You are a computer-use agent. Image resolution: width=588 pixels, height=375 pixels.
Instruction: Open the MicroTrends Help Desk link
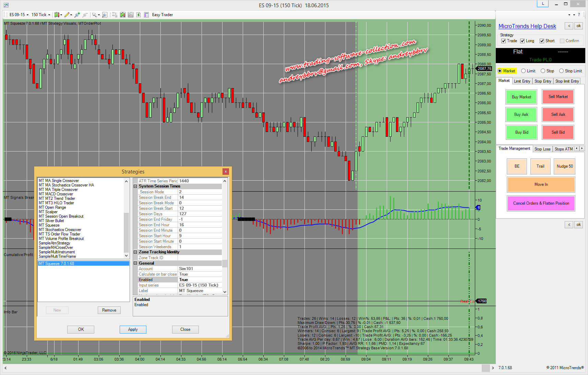click(527, 26)
